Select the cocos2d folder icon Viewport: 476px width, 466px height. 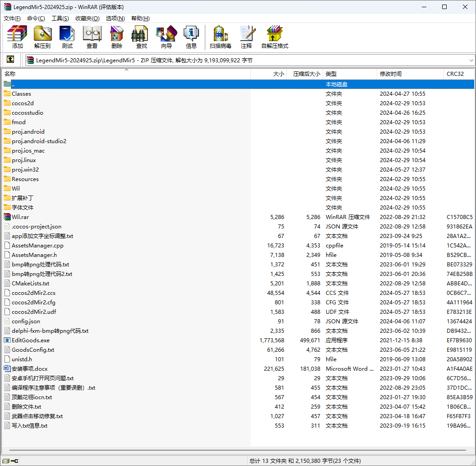(7, 103)
